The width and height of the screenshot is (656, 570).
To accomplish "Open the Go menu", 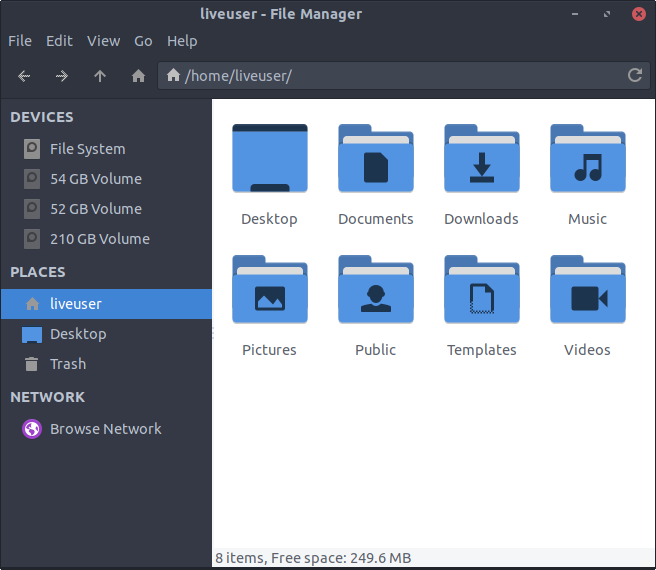I will click(143, 41).
